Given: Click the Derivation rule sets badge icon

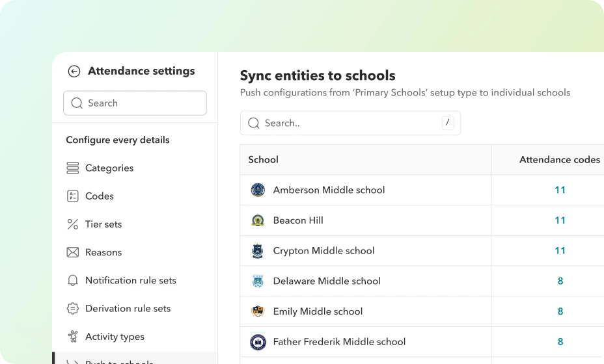Looking at the screenshot, I should pyautogui.click(x=73, y=309).
